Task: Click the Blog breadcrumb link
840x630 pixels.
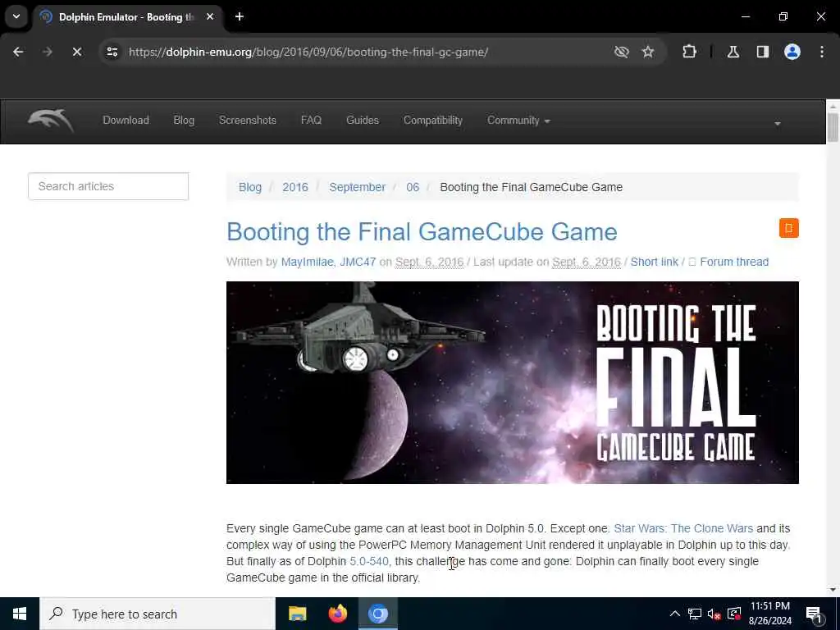Action: 250,188
